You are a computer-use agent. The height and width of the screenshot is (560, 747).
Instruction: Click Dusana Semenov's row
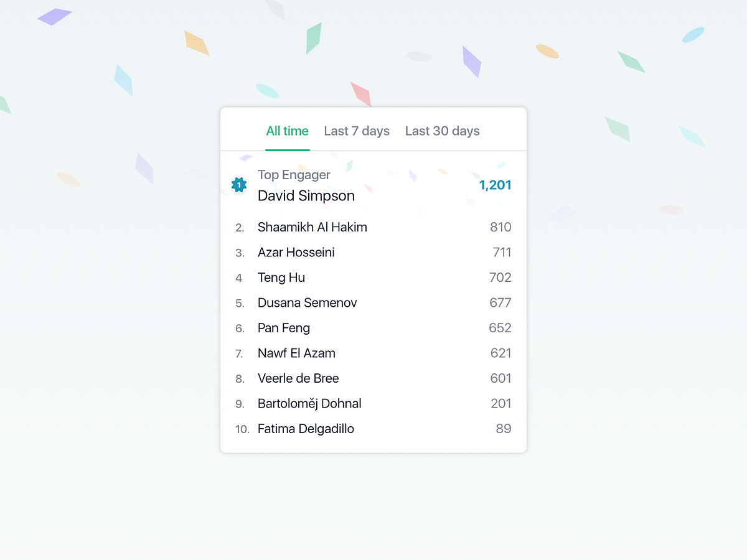307,303
